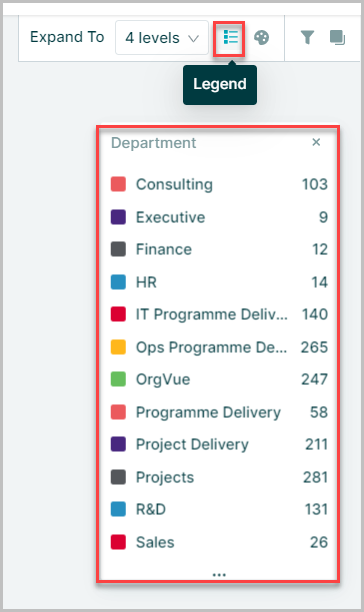
Task: Click the Department legend title
Action: (x=153, y=143)
